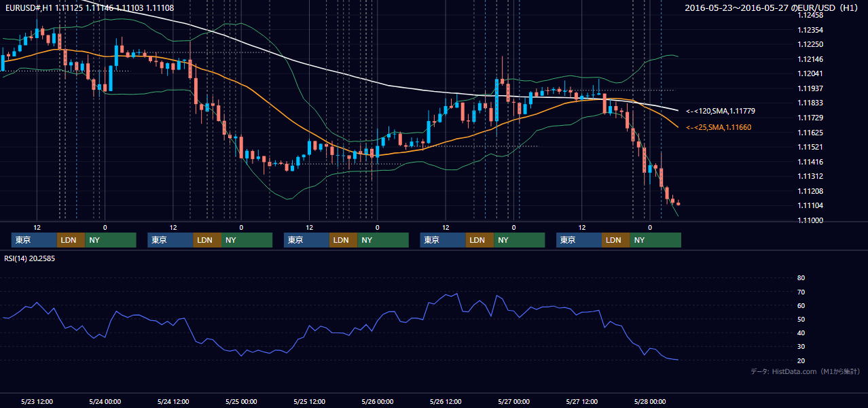
Task: Click the RSI 20 level label
Action: pos(801,360)
